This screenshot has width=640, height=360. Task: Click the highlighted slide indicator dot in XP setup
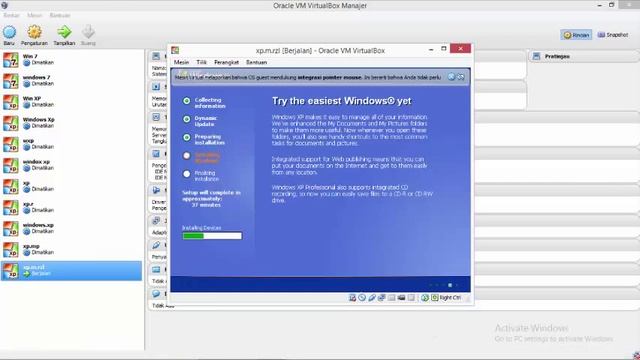450,285
